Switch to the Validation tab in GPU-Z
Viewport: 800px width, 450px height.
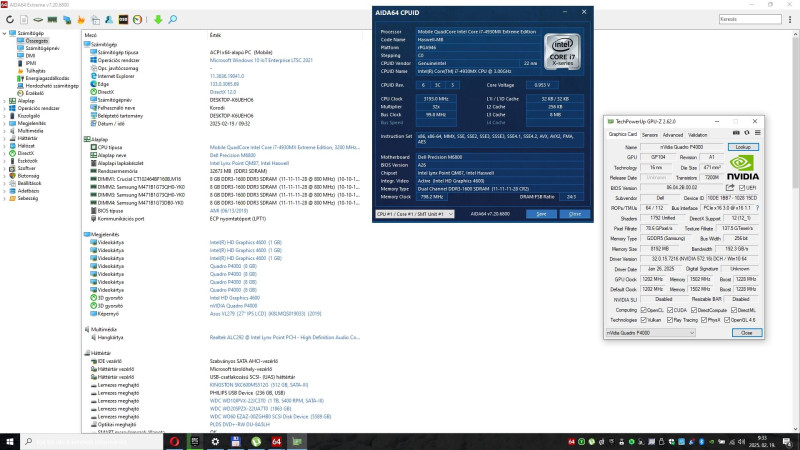[697, 135]
